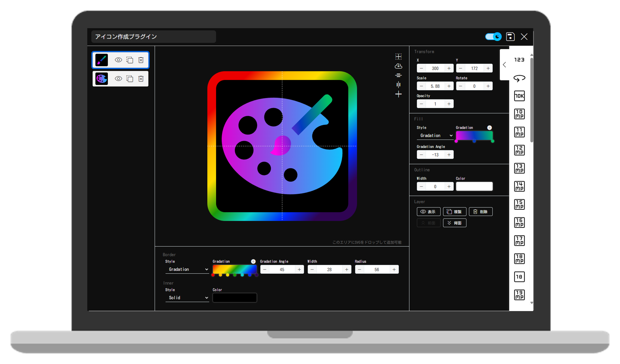Click the plus icon to add a layer
620x364 pixels.
click(x=398, y=94)
